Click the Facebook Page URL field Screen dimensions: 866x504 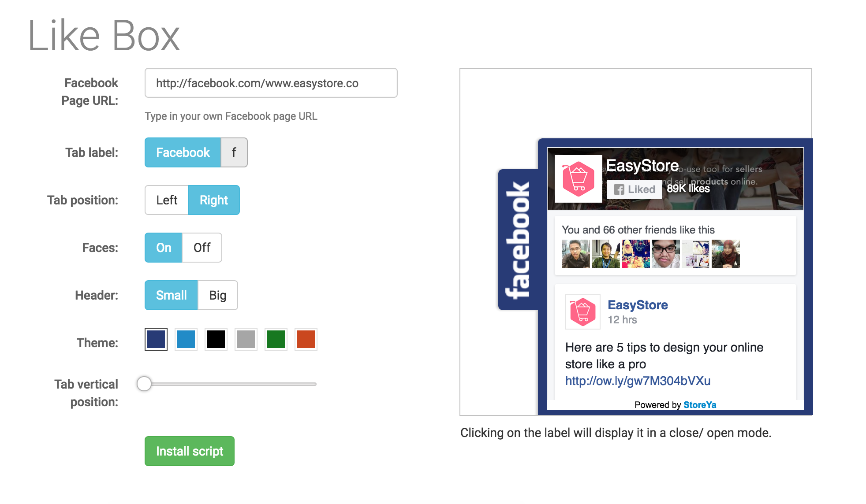(271, 83)
